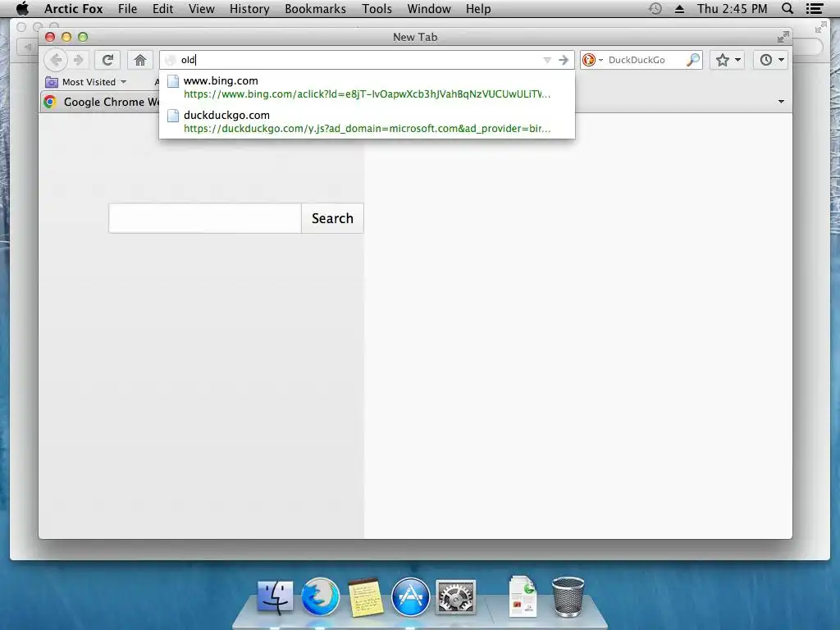Open Spotlight search from menu bar
The height and width of the screenshot is (630, 840).
coord(787,8)
